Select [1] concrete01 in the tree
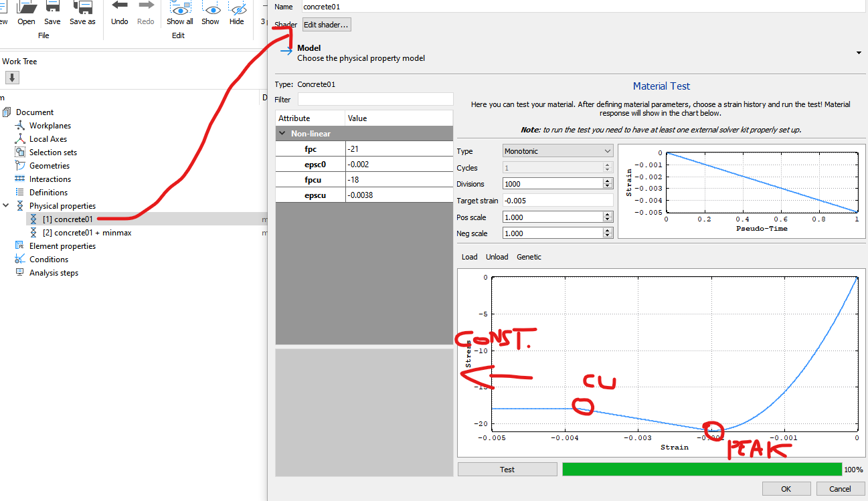 click(68, 219)
